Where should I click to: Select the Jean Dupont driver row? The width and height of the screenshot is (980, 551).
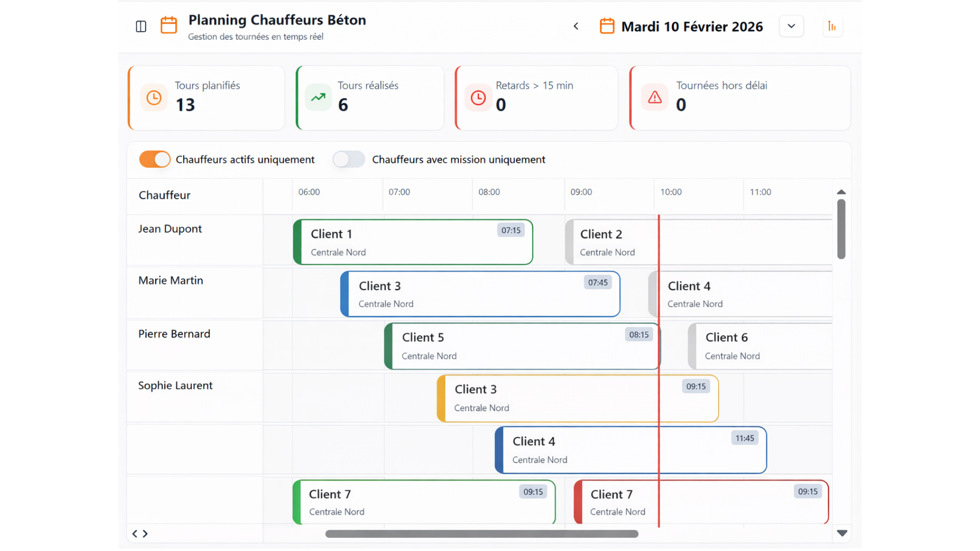(x=170, y=229)
